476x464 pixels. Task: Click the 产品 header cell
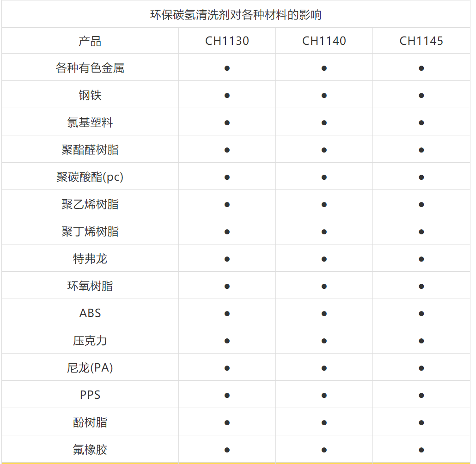pos(89,41)
